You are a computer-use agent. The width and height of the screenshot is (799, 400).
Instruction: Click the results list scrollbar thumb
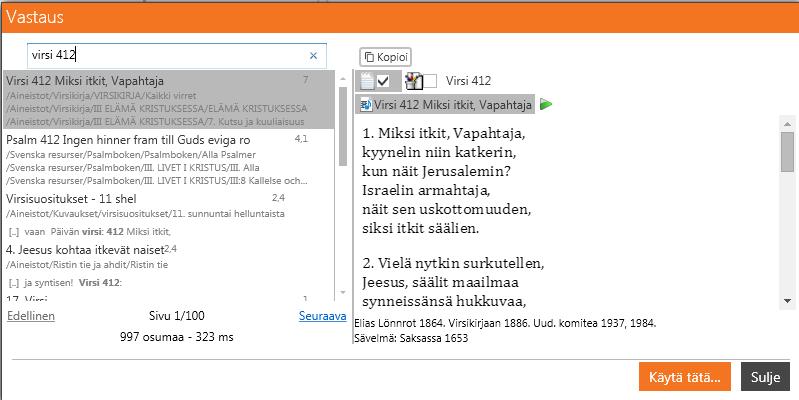pos(343,126)
